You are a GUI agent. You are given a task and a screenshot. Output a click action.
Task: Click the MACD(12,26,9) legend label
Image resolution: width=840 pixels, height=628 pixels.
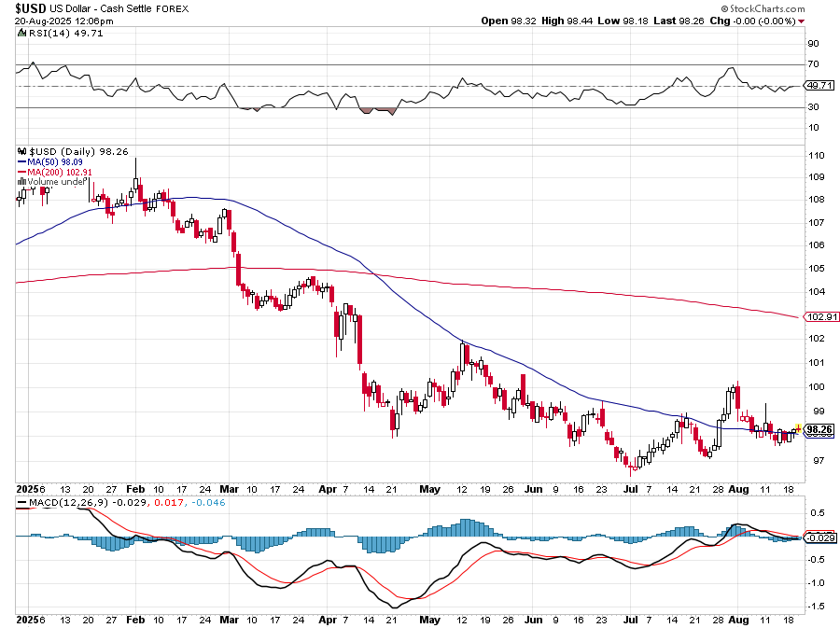[67, 505]
